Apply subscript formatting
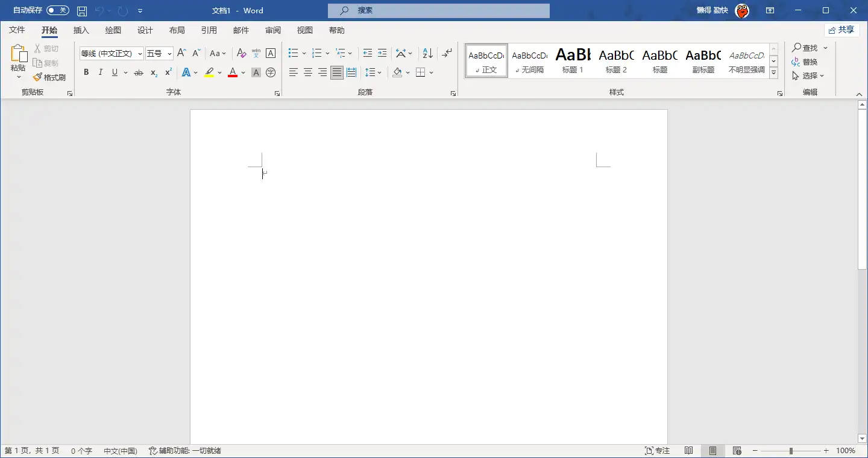Viewport: 868px width, 458px height. point(154,72)
